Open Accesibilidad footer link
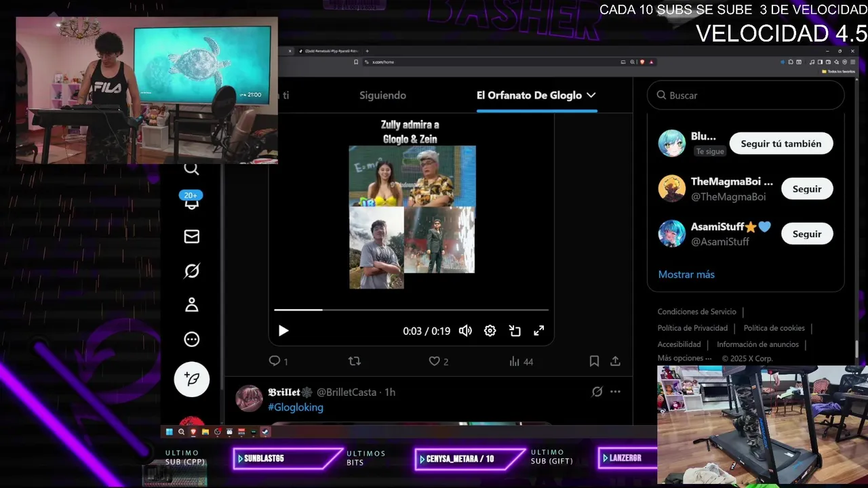 pos(679,344)
